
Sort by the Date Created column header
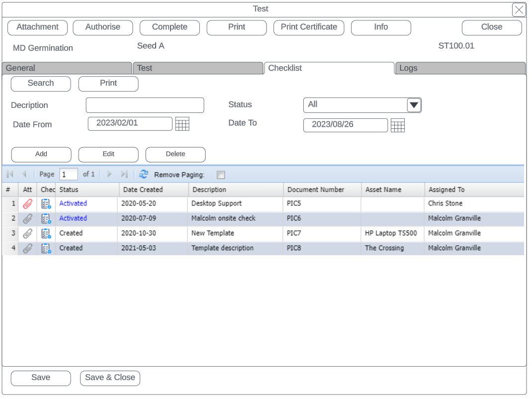[x=153, y=190]
